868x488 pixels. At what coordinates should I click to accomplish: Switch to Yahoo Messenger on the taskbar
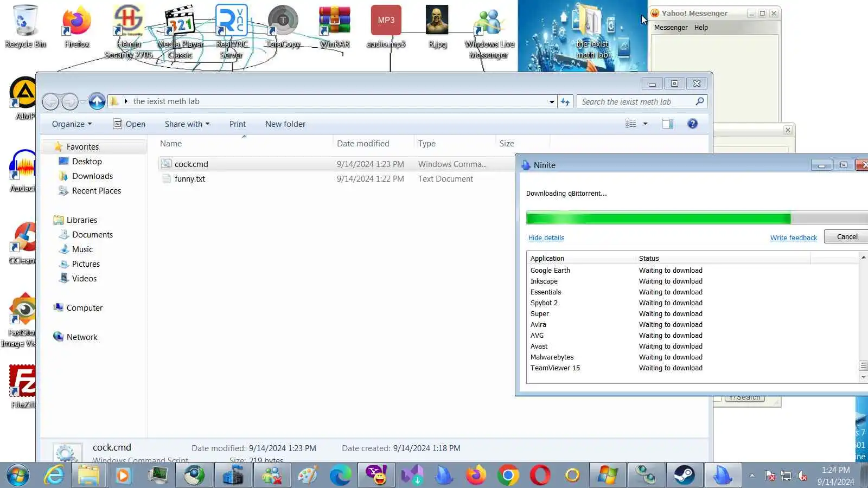point(376,476)
